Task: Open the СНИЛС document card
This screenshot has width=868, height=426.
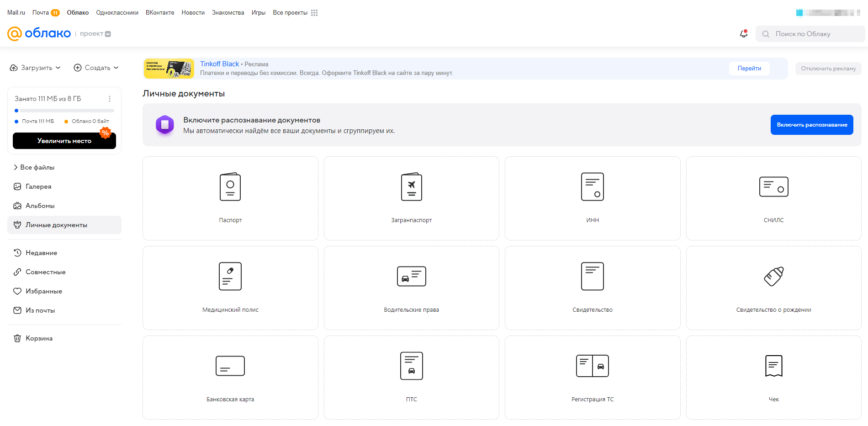Action: [773, 187]
